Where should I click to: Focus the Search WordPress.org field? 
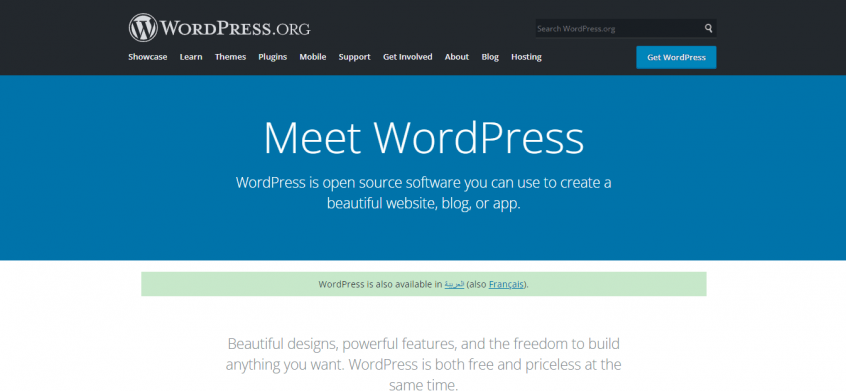click(x=619, y=29)
